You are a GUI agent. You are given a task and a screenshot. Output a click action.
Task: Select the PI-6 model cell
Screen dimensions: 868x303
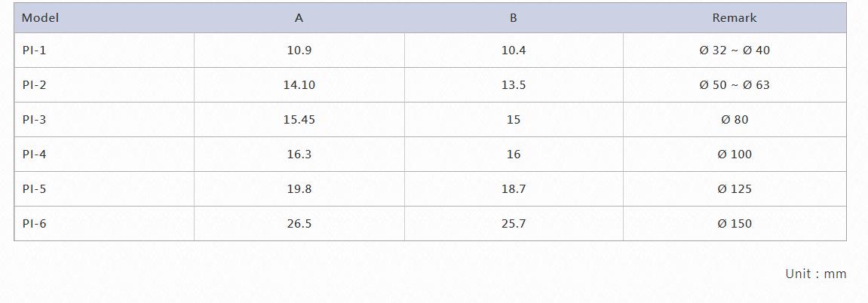(x=104, y=224)
